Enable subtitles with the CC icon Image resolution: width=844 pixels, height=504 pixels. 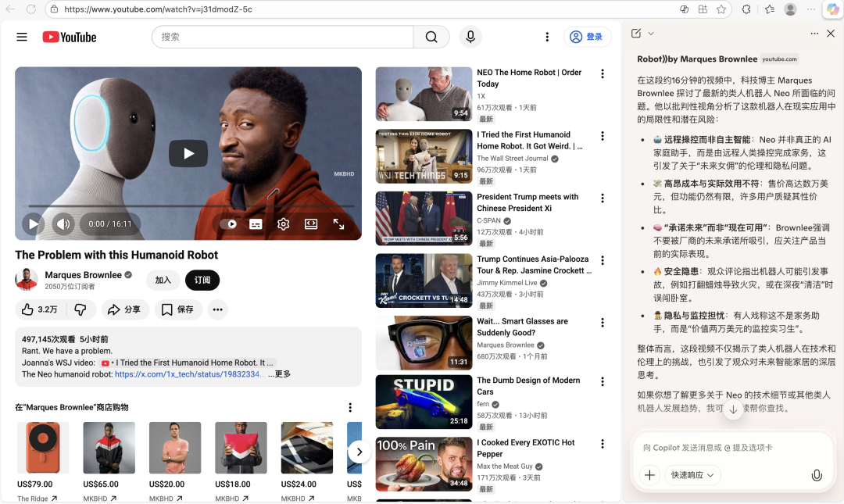[x=256, y=223]
